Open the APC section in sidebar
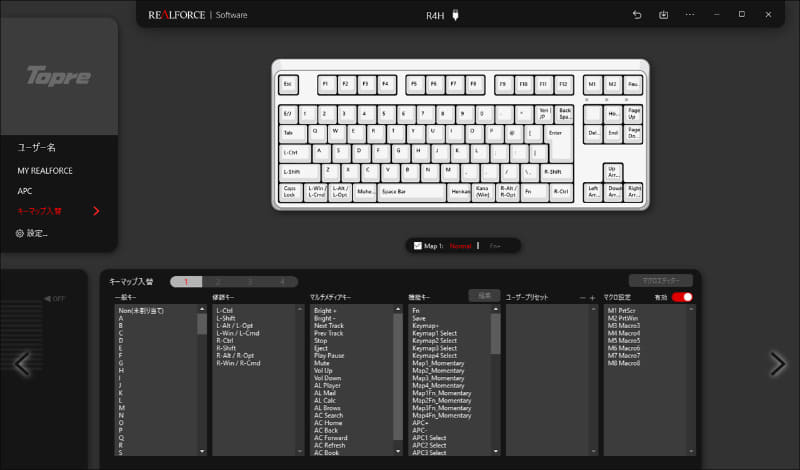This screenshot has height=470, width=800. [x=24, y=191]
